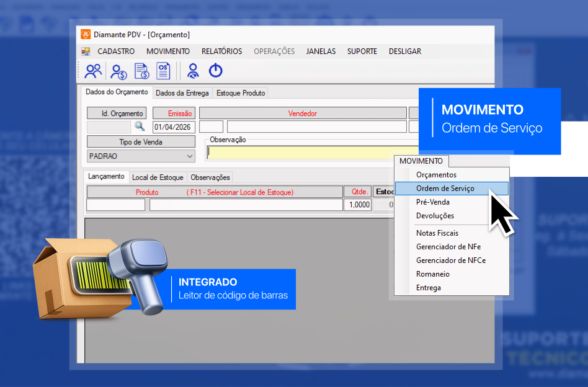Open the RELATÓRIOS menu
The height and width of the screenshot is (387, 588).
221,51
